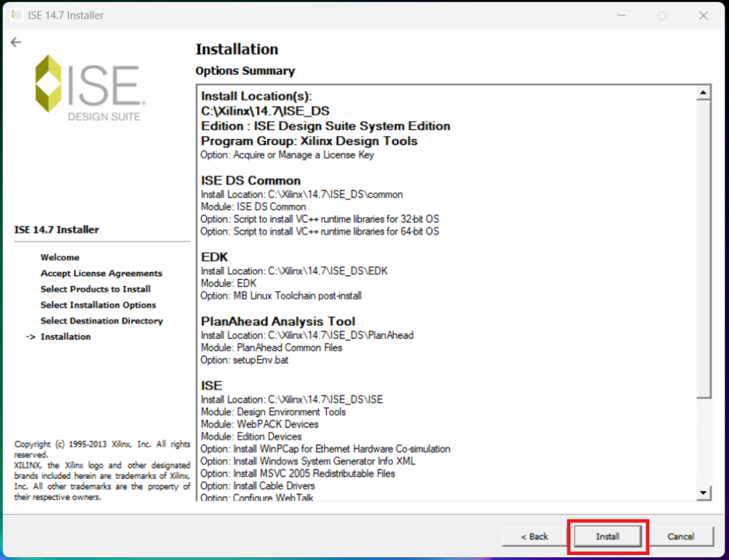Click the Edition: ISE Design Suite System Edition line

tap(325, 126)
